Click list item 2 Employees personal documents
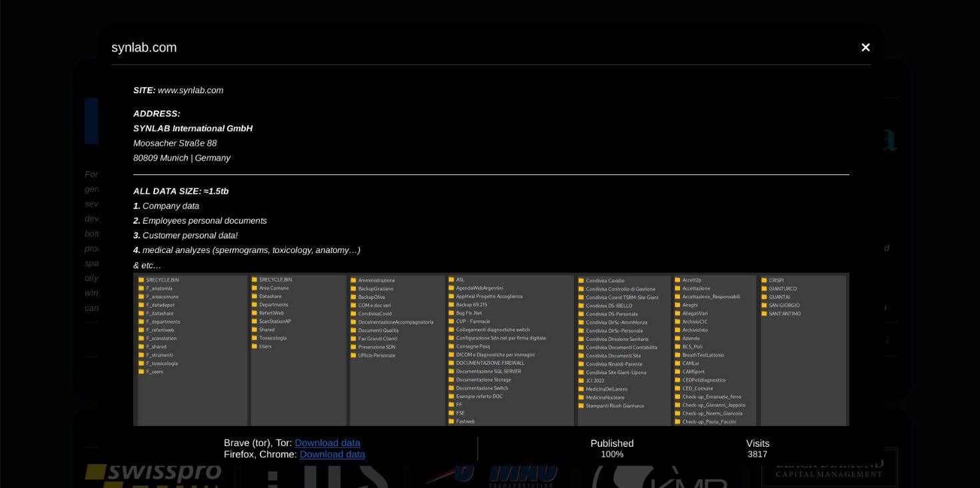 pos(200,220)
